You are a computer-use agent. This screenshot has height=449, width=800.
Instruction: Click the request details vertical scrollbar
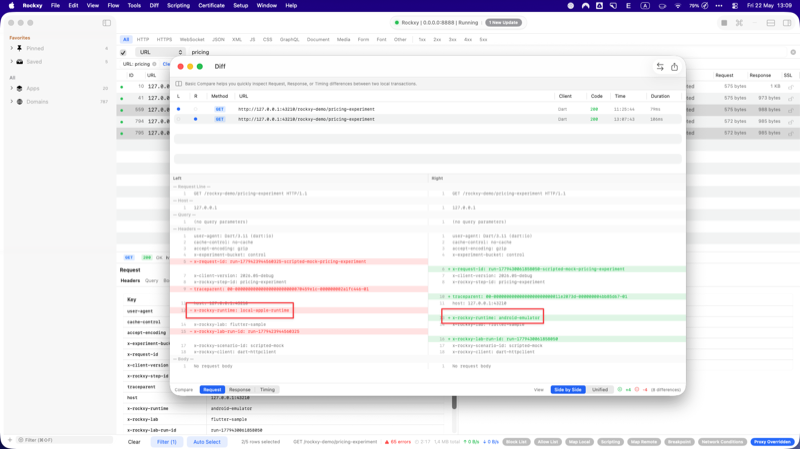(x=454, y=402)
